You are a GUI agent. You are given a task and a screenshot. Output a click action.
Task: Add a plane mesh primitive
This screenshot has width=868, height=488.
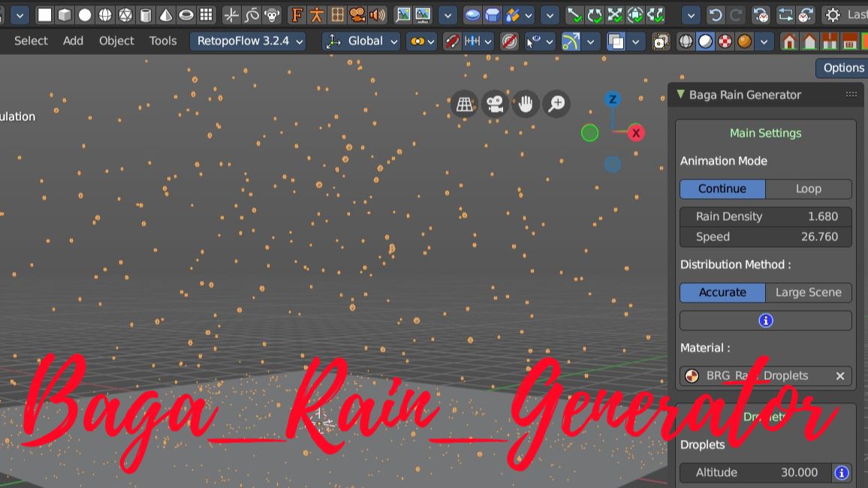click(44, 15)
